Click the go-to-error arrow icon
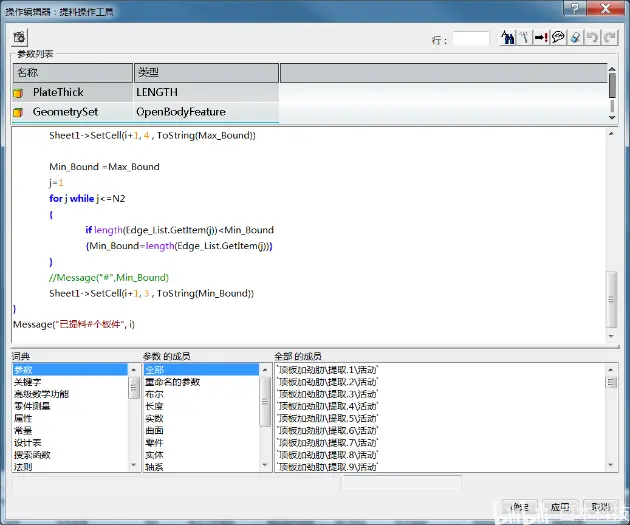630x525 pixels. tap(541, 38)
